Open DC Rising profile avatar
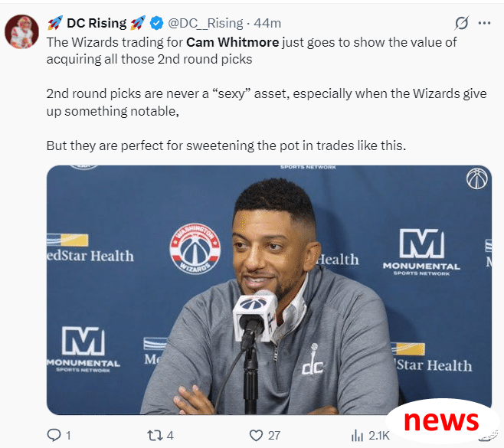The image size is (504, 448). coord(21,31)
